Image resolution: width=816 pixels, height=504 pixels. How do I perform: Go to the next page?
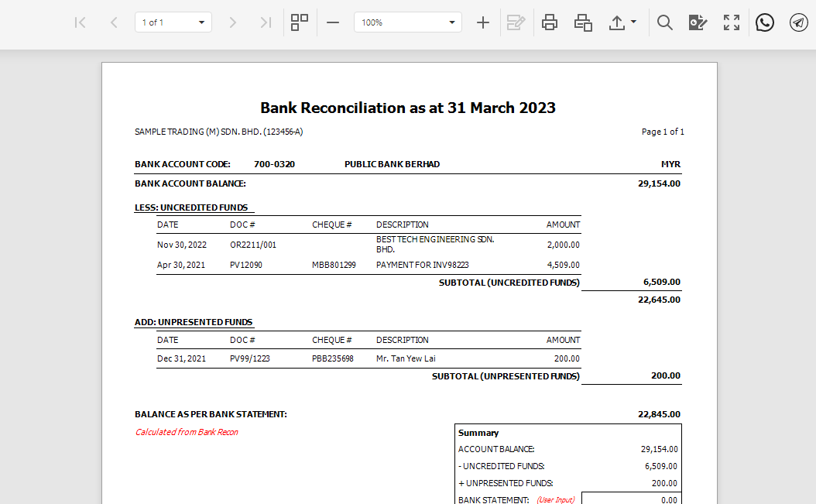pyautogui.click(x=232, y=22)
